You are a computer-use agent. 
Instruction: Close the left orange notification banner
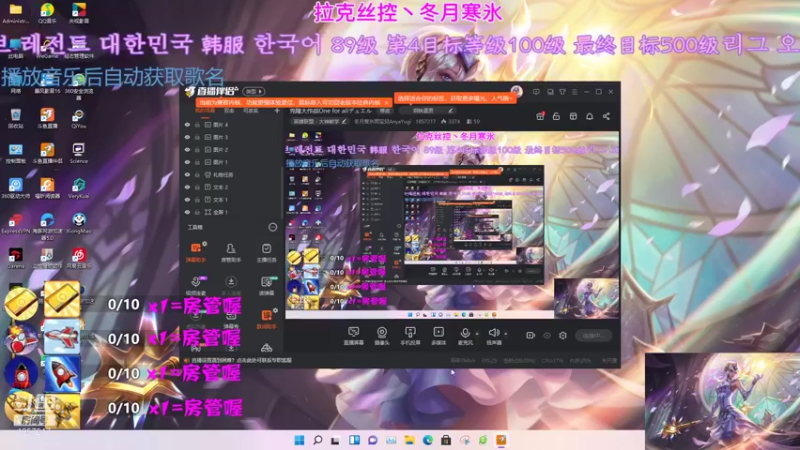386,103
